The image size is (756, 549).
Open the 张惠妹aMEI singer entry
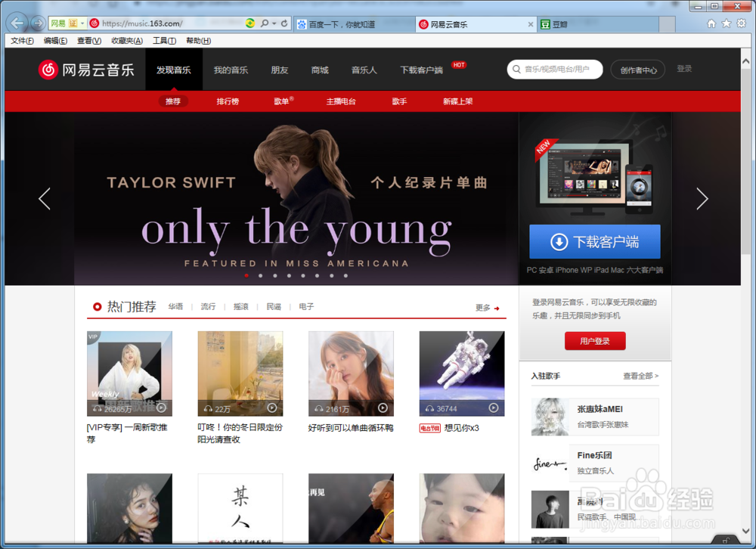595,417
